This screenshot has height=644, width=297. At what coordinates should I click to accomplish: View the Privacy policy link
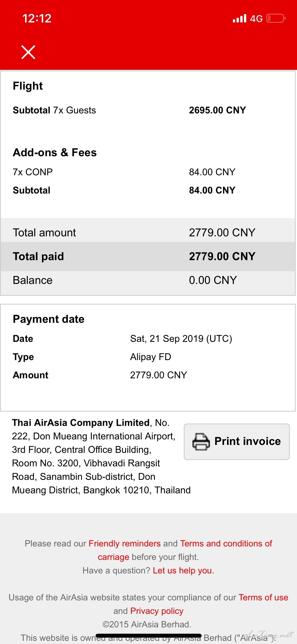[157, 611]
